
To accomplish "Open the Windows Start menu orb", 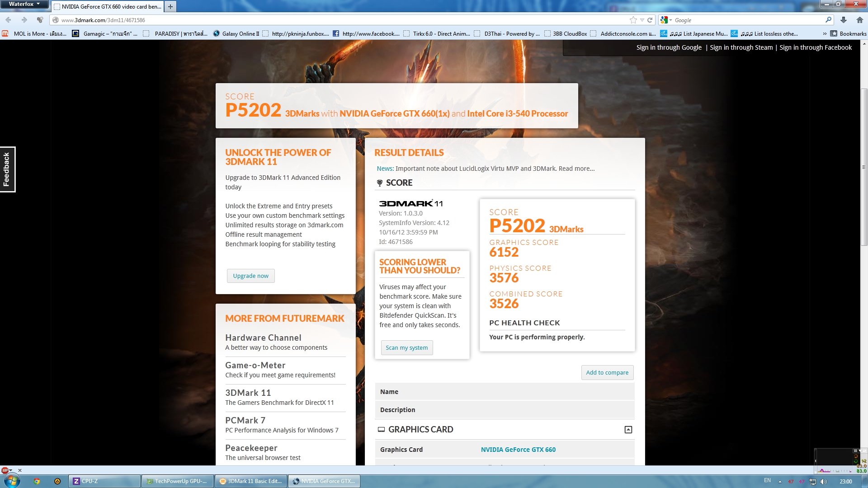I will point(12,481).
